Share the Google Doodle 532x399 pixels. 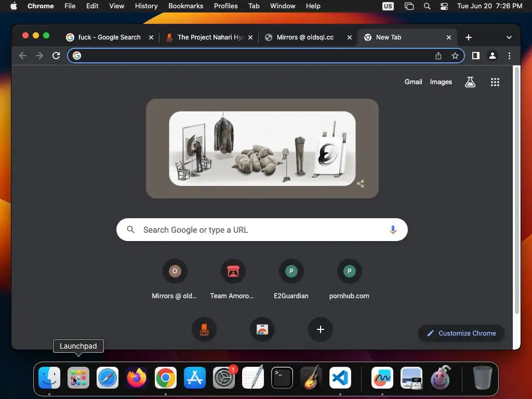tap(361, 183)
